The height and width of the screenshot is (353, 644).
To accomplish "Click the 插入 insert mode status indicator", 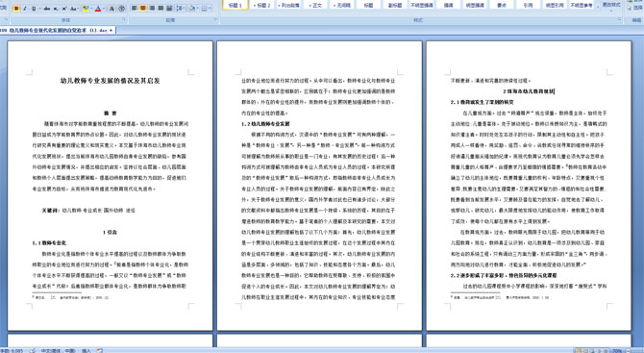I will (x=87, y=350).
